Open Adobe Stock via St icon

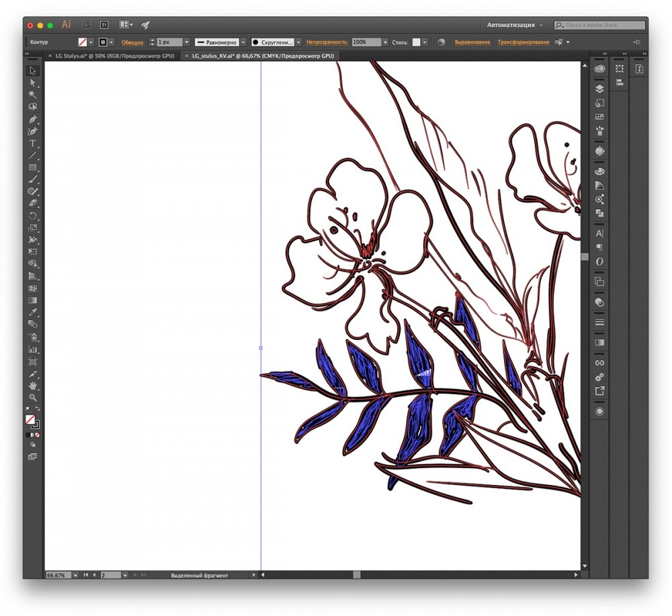(104, 25)
